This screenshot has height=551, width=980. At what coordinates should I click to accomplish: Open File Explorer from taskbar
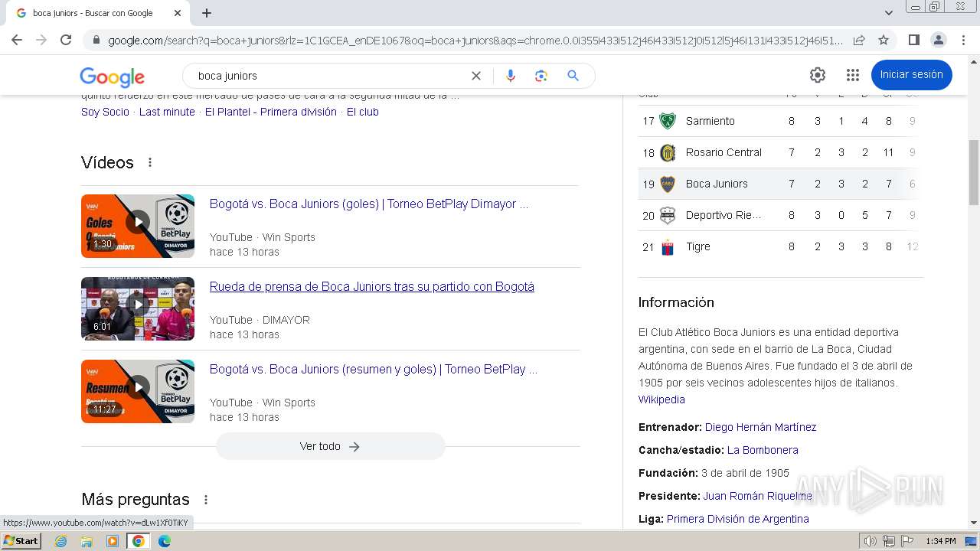87,541
